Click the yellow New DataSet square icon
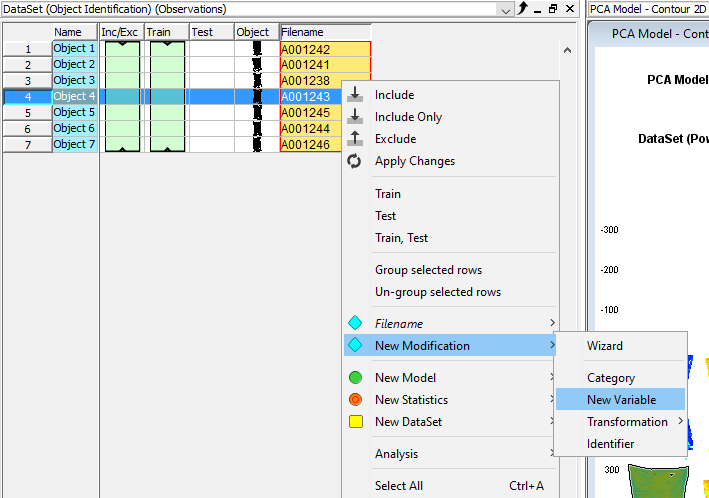Screen dimensions: 709x498 pyautogui.click(x=355, y=422)
